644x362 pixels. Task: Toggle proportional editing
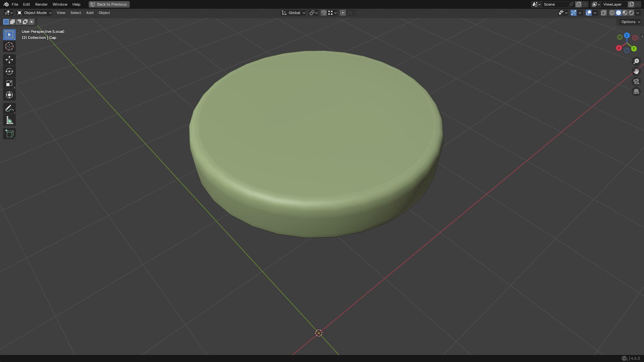click(342, 13)
